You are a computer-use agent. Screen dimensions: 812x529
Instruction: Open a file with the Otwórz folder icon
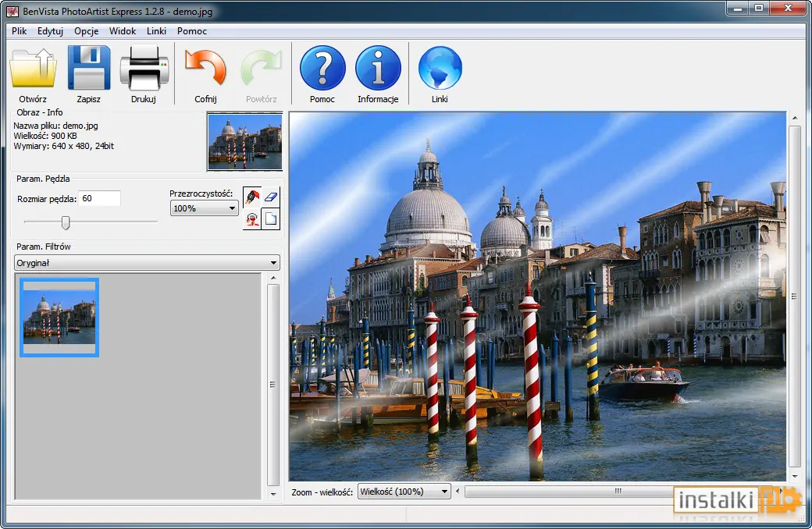click(x=33, y=68)
